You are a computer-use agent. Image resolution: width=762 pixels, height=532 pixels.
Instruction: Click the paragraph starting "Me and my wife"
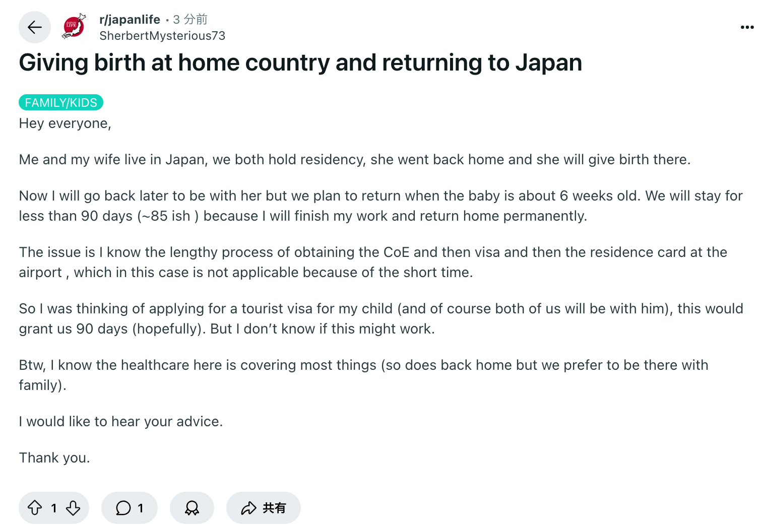pos(354,160)
